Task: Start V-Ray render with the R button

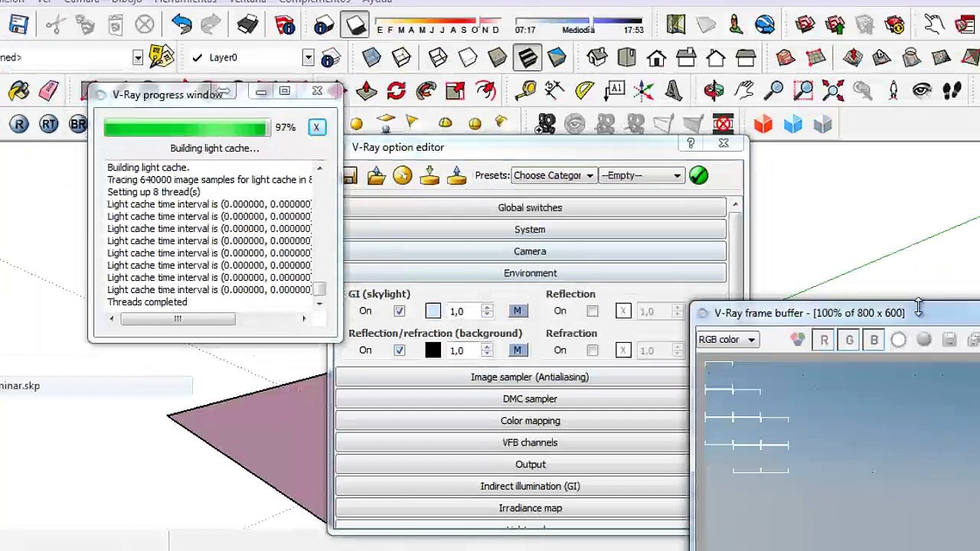Action: [x=19, y=124]
